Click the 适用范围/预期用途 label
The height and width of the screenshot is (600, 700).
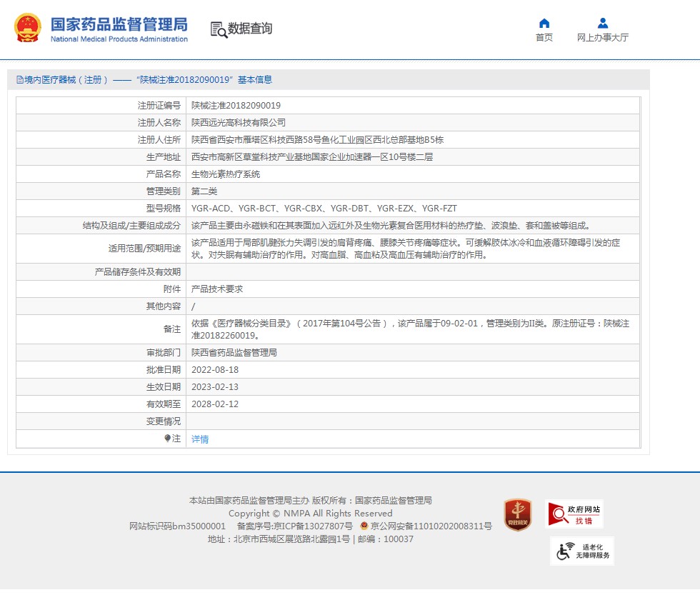tap(144, 249)
